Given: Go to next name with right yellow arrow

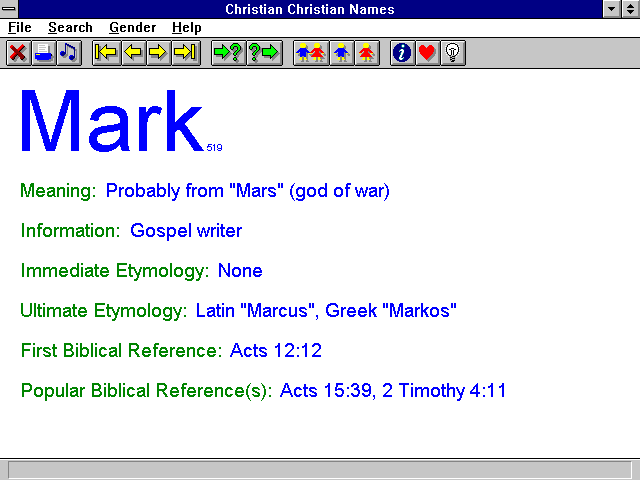Looking at the screenshot, I should (158, 53).
